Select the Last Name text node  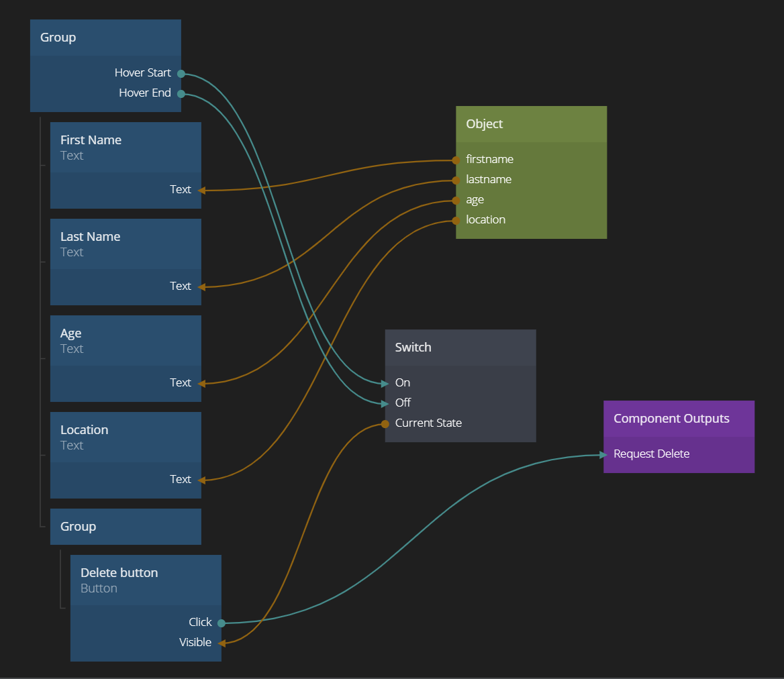tap(126, 244)
